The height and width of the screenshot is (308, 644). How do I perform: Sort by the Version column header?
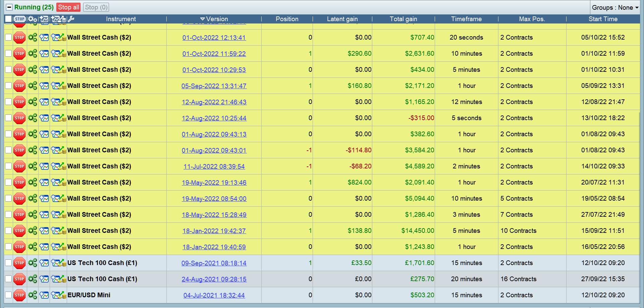coord(214,19)
